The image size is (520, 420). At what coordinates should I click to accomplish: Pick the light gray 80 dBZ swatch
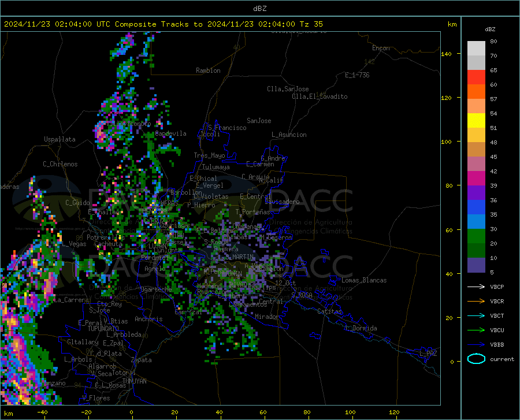[476, 49]
